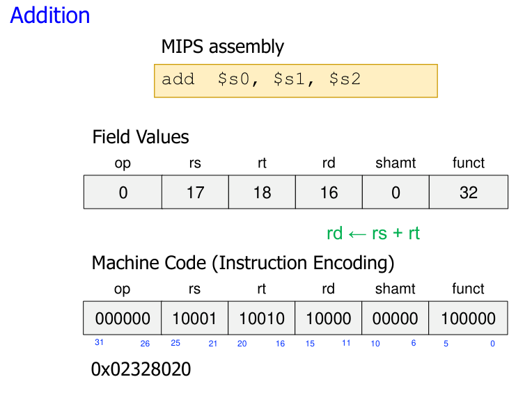Click the green "rd ← rs + rt" formula
The height and width of the screenshot is (393, 532).
373,233
